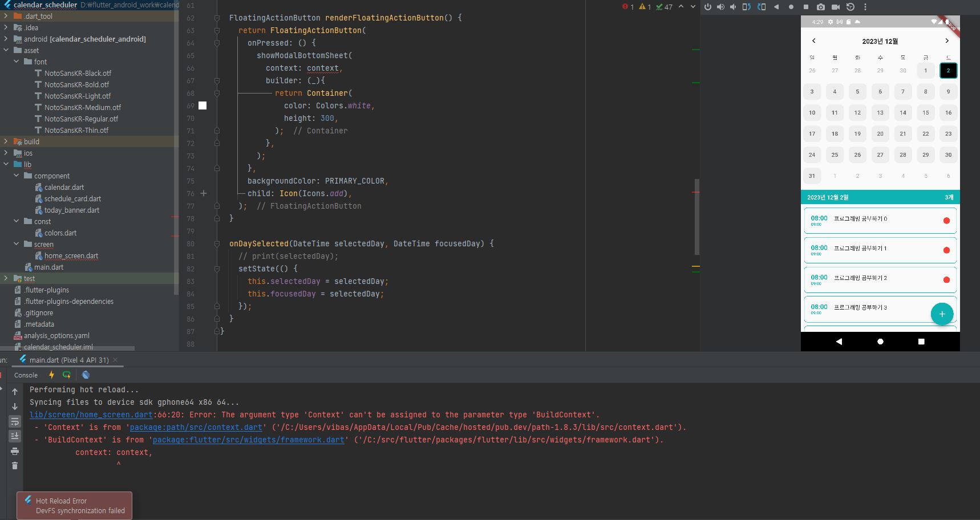Toggle scroll-to-end in the console
The height and width of the screenshot is (520, 980).
coord(15,436)
